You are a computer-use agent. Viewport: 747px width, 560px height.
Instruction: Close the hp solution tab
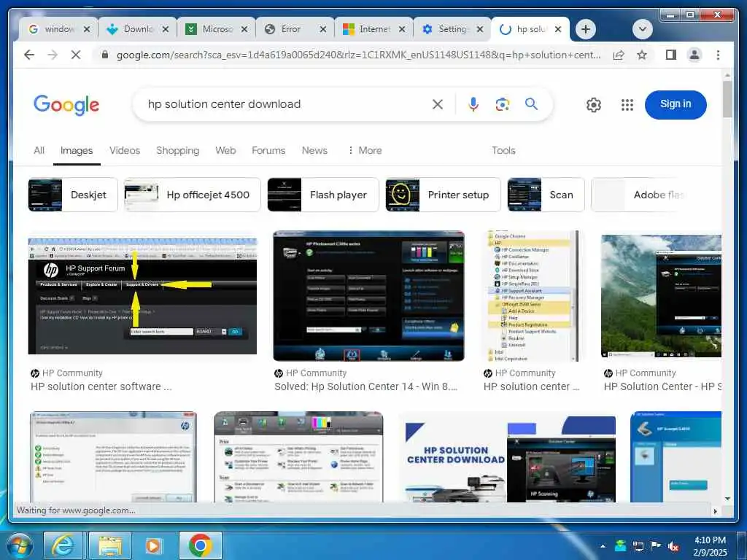click(x=558, y=29)
